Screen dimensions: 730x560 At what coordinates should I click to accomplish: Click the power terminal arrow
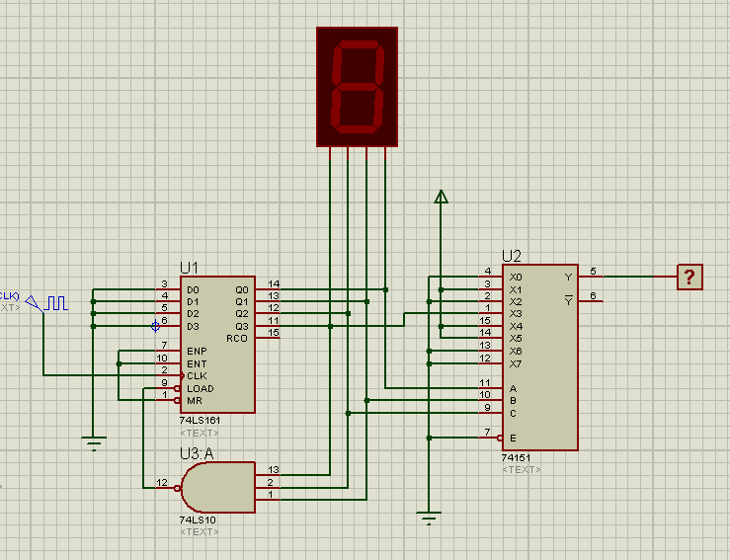tap(441, 197)
